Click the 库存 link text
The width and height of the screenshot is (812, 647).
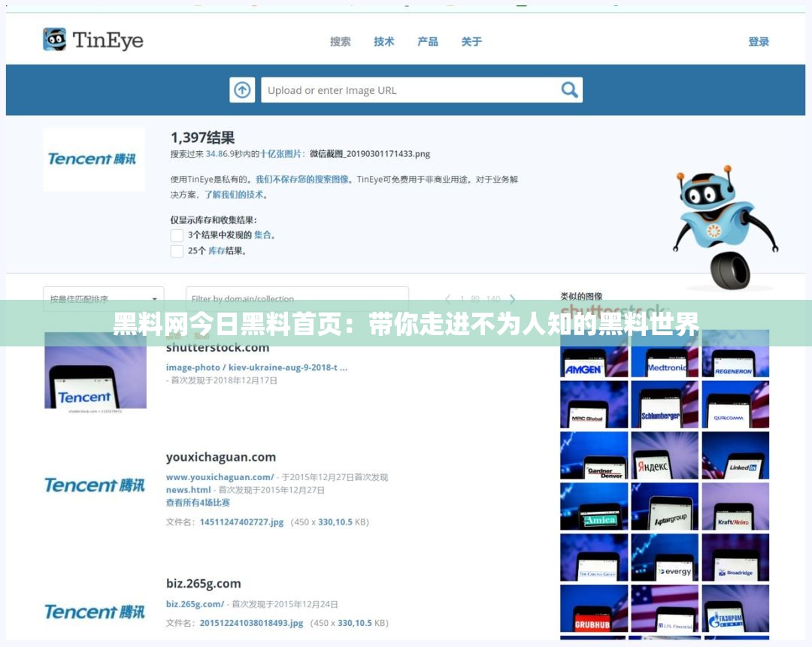(217, 251)
